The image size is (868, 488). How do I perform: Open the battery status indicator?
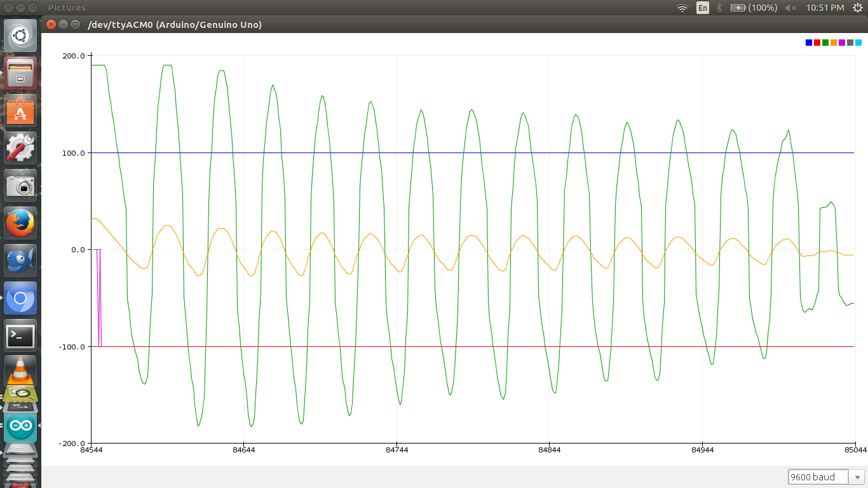tap(754, 8)
